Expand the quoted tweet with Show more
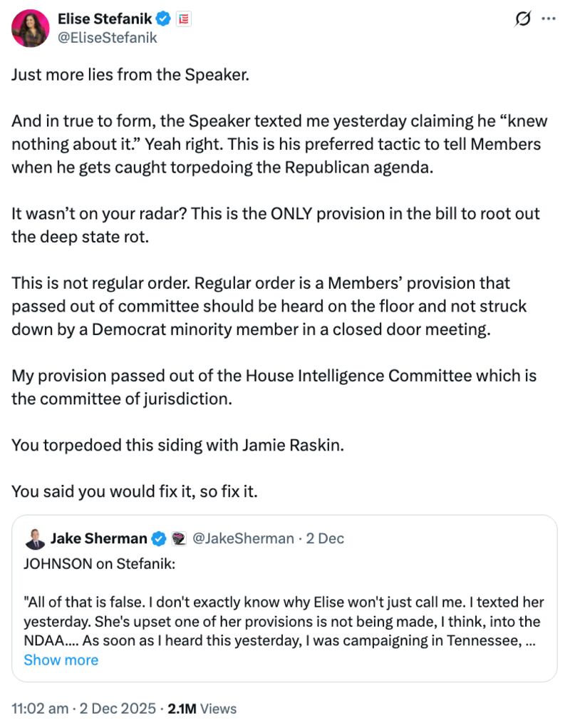The image size is (570, 728). pyautogui.click(x=61, y=660)
